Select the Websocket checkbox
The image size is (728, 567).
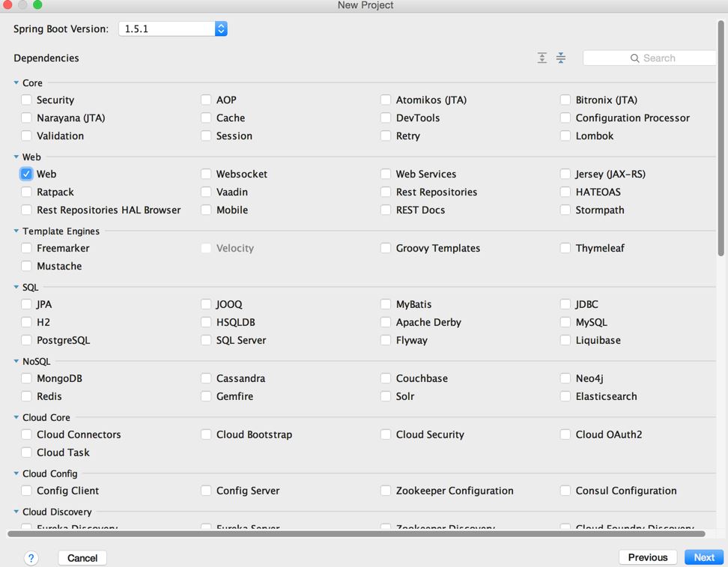206,174
